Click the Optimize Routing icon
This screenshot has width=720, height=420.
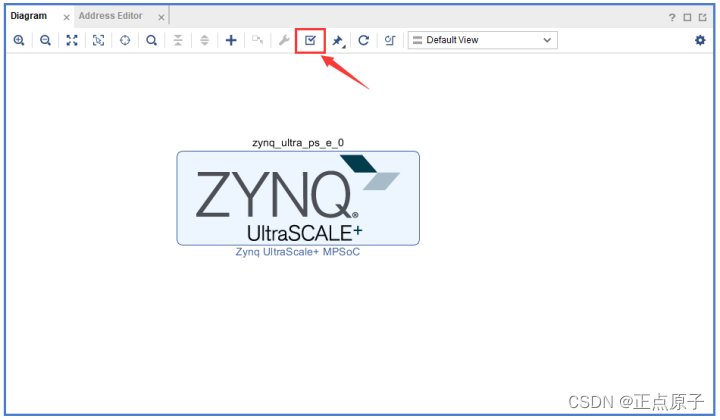390,40
